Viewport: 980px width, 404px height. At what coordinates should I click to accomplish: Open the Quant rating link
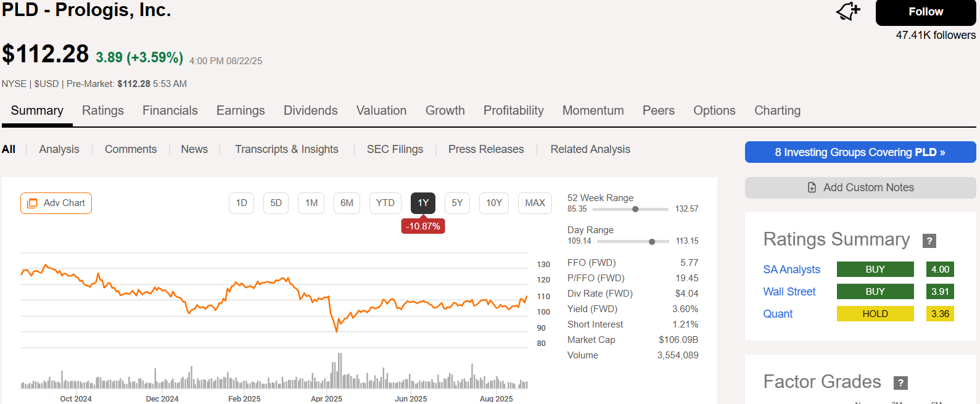coord(778,314)
